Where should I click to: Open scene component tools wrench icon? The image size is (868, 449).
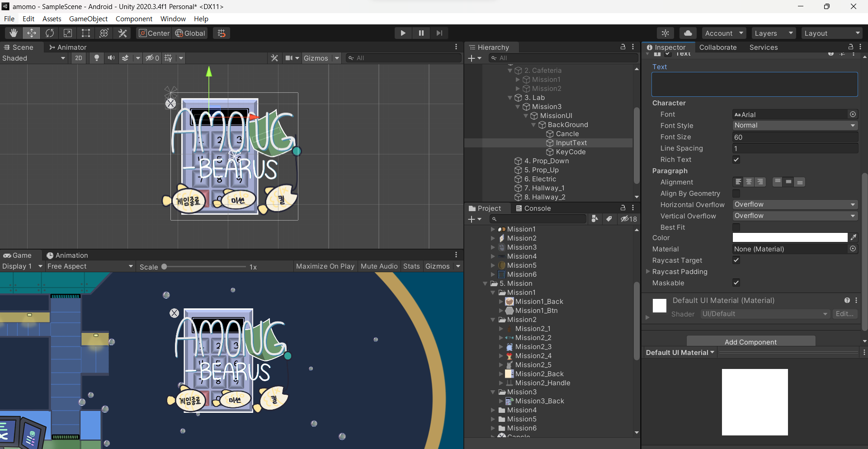(x=274, y=58)
